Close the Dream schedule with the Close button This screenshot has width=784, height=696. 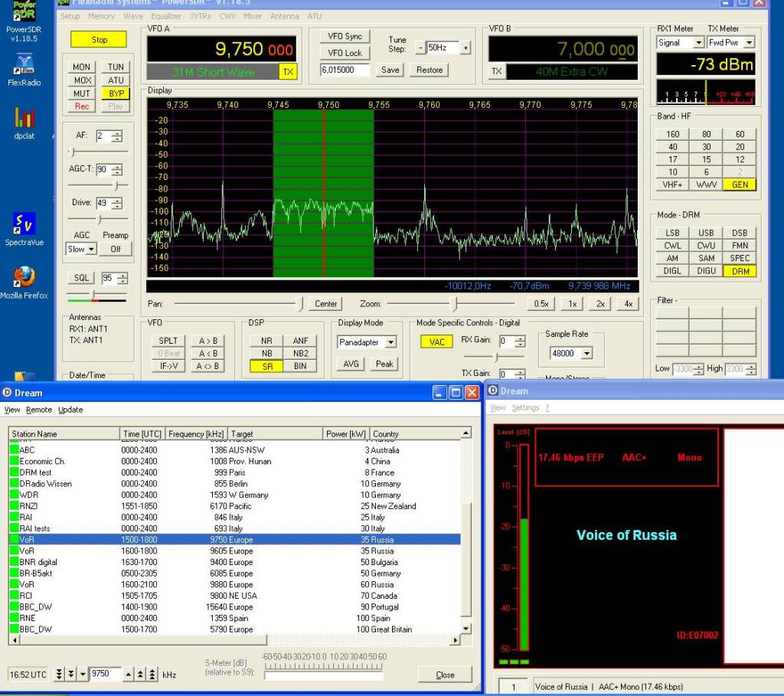(x=445, y=675)
